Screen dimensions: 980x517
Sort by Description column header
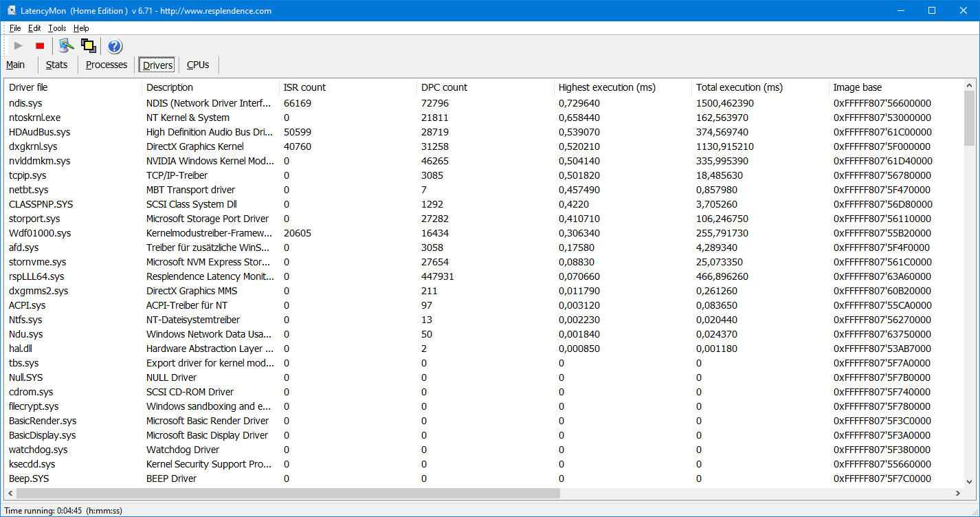[x=210, y=87]
